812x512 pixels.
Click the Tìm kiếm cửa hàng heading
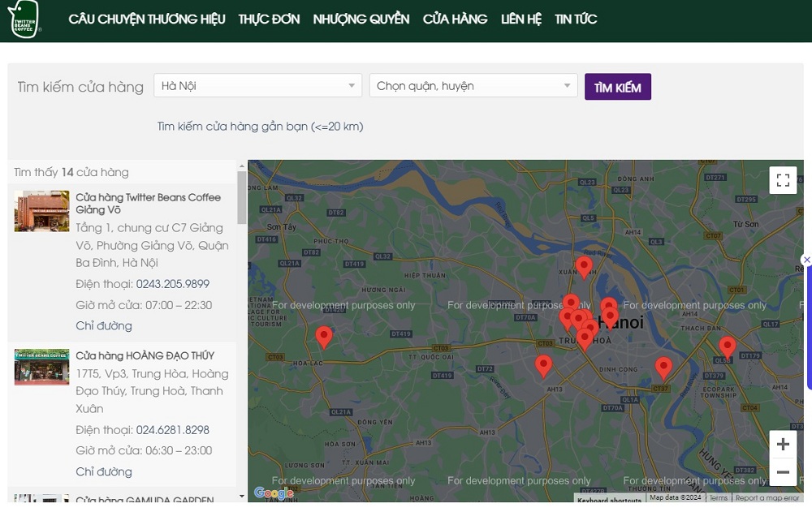pyautogui.click(x=80, y=87)
